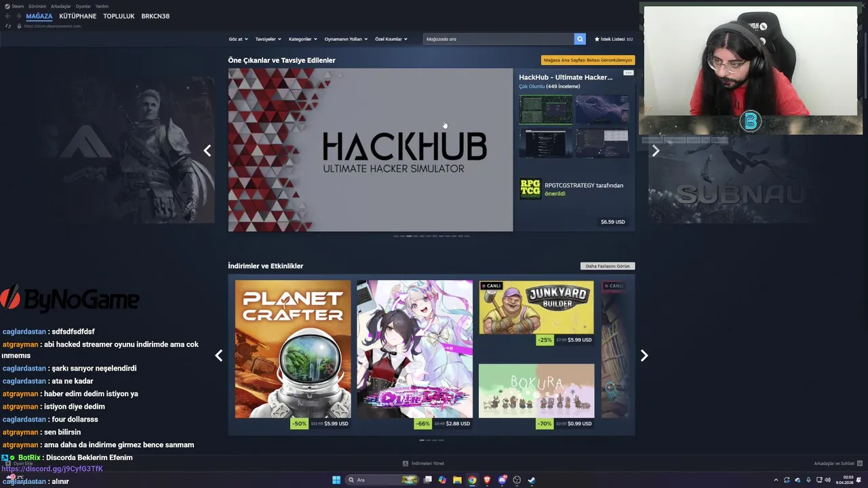This screenshot has height=488, width=868.
Task: Open Copilot from the taskbar
Action: (x=442, y=480)
